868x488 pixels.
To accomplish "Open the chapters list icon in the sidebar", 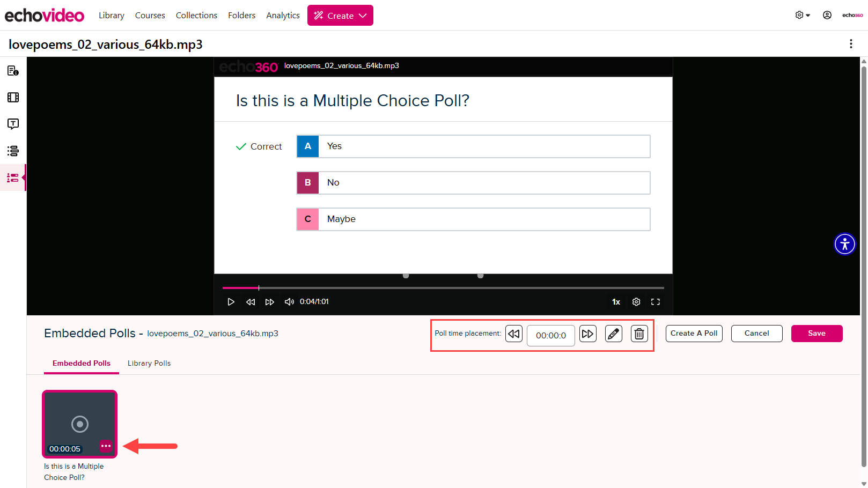I will (x=13, y=151).
